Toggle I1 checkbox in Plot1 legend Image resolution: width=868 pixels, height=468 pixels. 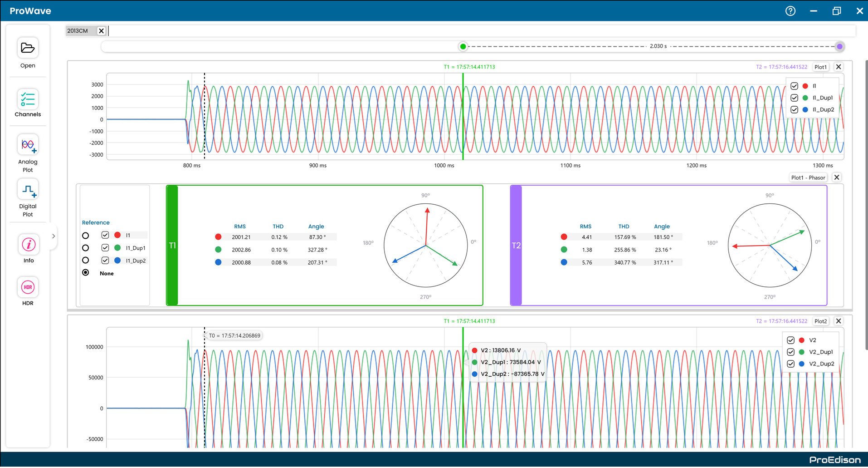pos(794,86)
